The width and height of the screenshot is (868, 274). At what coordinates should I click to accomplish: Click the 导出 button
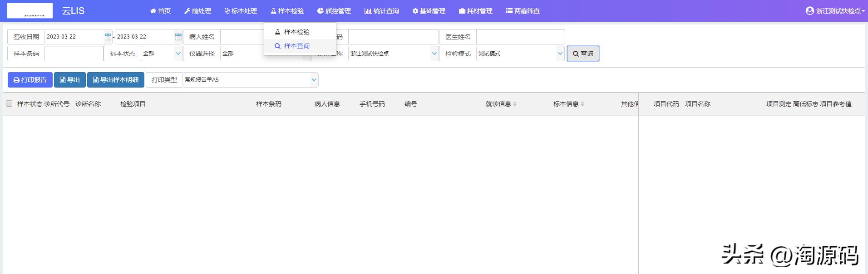point(70,80)
